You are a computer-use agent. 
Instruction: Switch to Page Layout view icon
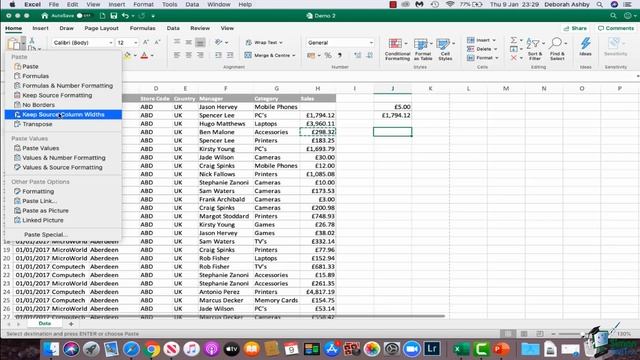pos(524,334)
